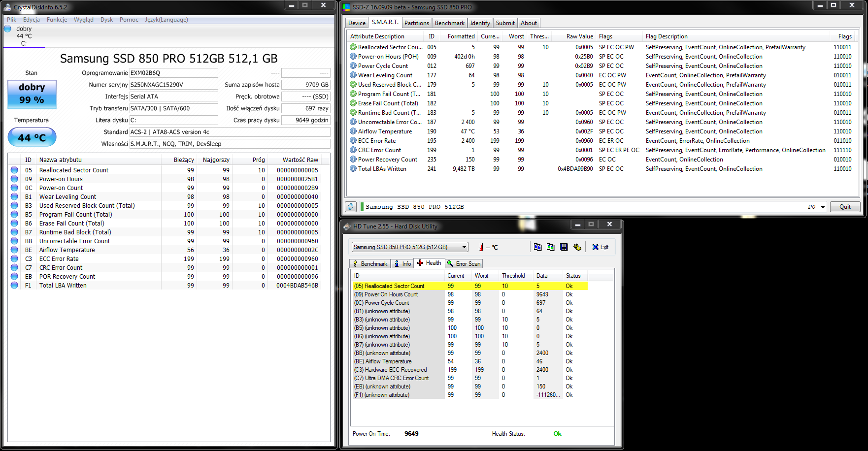Click the status circle beside ECC Error Rate in CrystalDiskInfo
Screen dimensions: 868x451
click(x=14, y=258)
